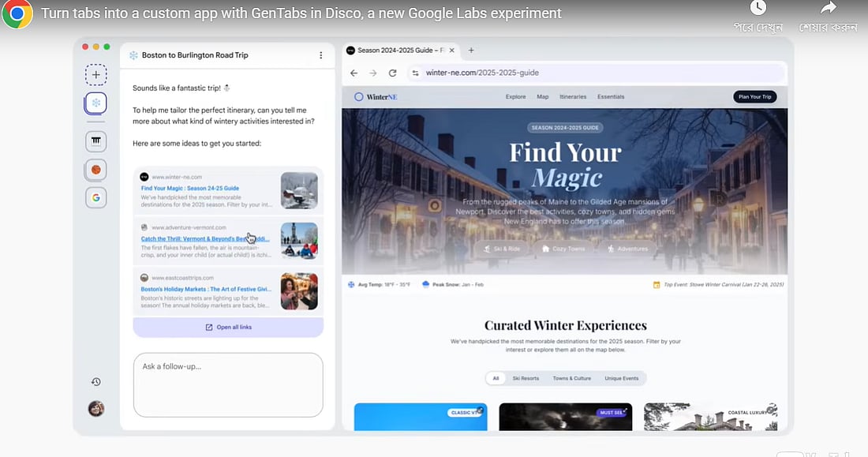Select the snowflake road trip sidebar icon
The width and height of the screenshot is (868, 457).
95,103
